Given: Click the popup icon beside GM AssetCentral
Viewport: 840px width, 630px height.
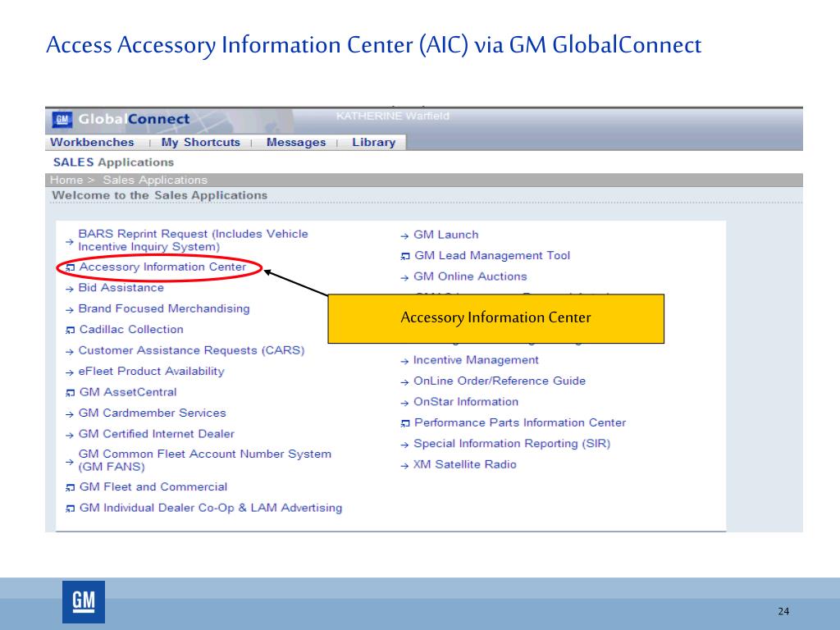Looking at the screenshot, I should 71,393.
